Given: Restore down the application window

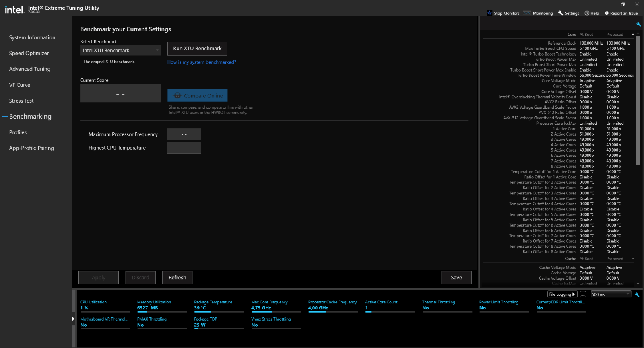Looking at the screenshot, I should 623,4.
